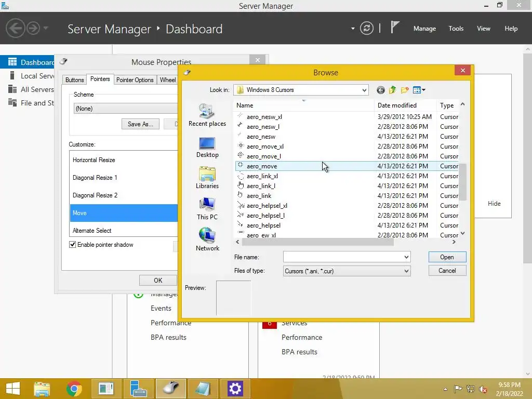Open Libraries in Browse sidebar
The height and width of the screenshot is (399, 532).
pos(207,178)
